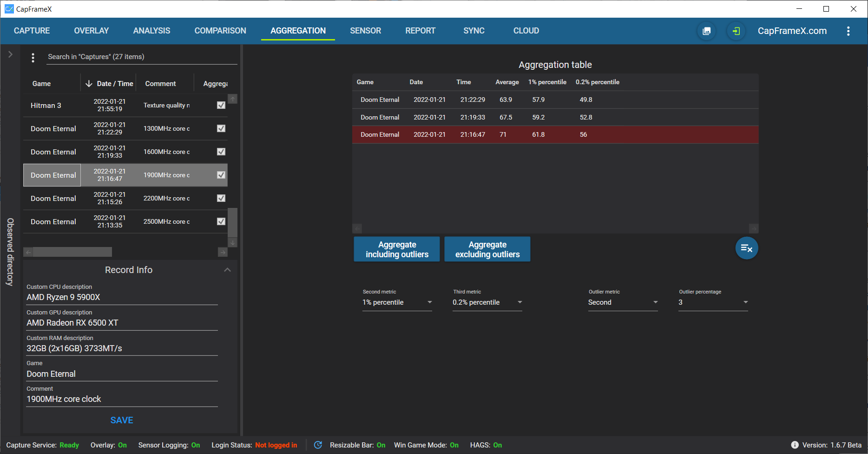Viewport: 868px width, 454px height.
Task: Switch to the OVERLAY tab
Action: point(92,31)
